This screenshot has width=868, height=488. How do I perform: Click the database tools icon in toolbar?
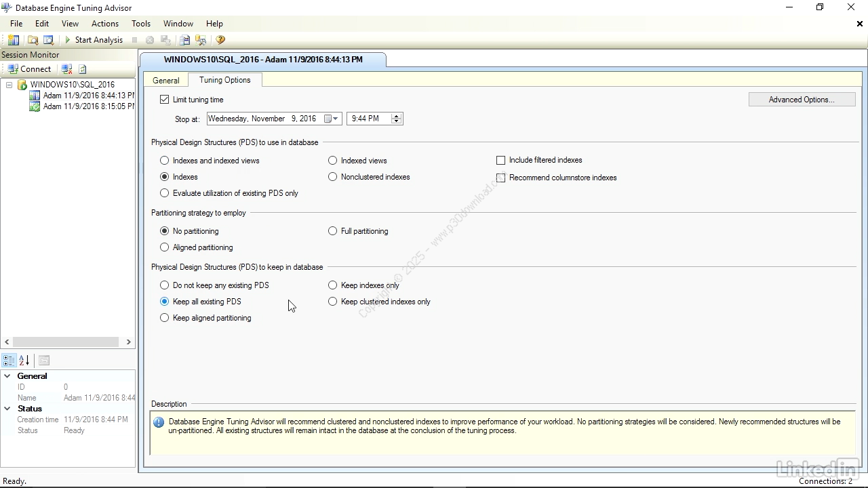coord(201,40)
